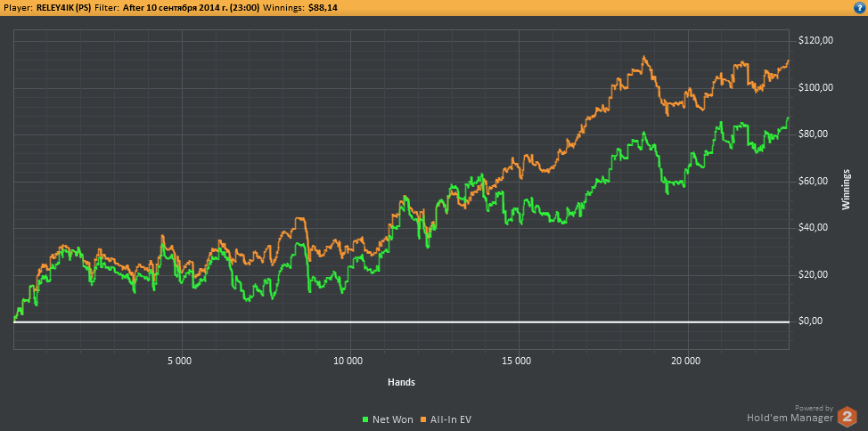Image resolution: width=868 pixels, height=431 pixels.
Task: Click the green Net Won line endpoint
Action: click(x=788, y=118)
